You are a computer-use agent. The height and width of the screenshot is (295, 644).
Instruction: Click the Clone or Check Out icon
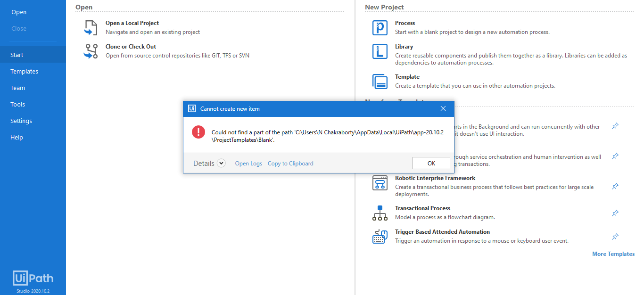pos(91,51)
